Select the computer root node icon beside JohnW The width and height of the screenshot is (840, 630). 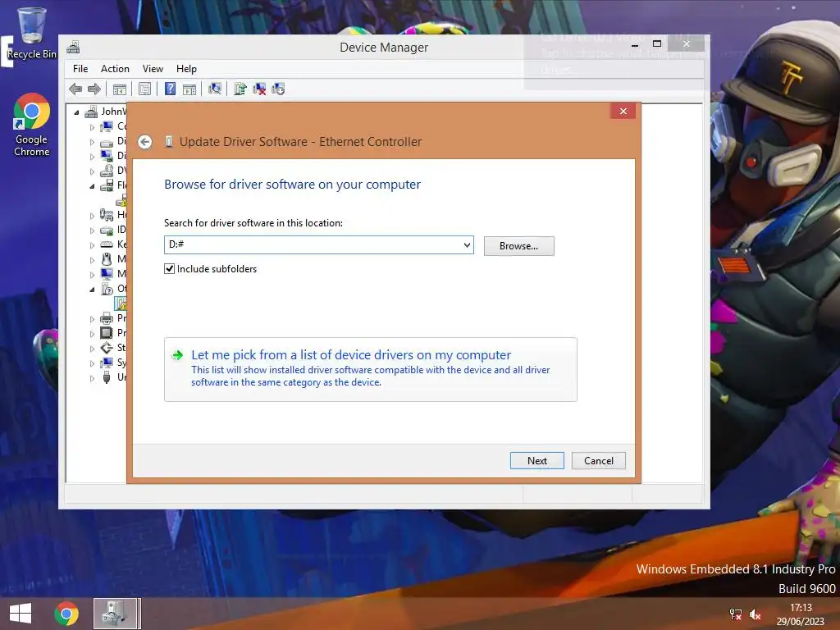point(92,112)
